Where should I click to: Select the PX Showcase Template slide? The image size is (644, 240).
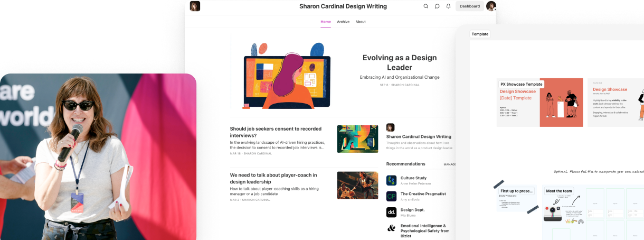[539, 103]
